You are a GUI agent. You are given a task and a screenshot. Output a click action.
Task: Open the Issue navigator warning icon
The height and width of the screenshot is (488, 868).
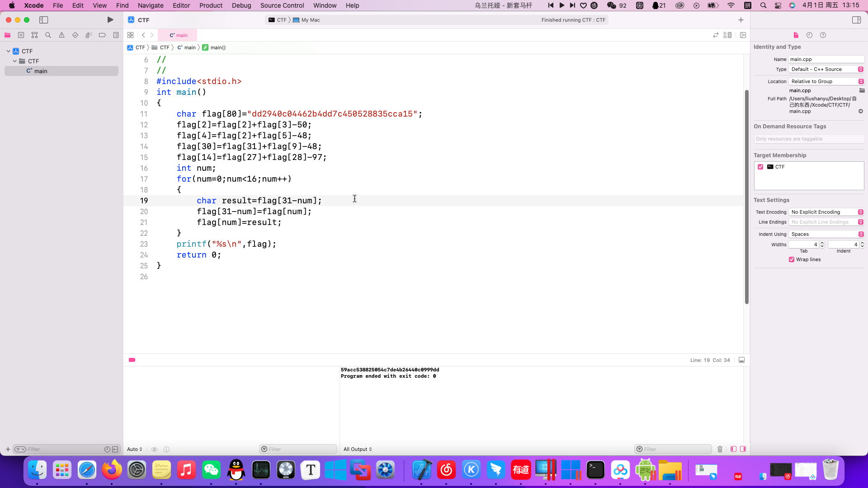[61, 35]
